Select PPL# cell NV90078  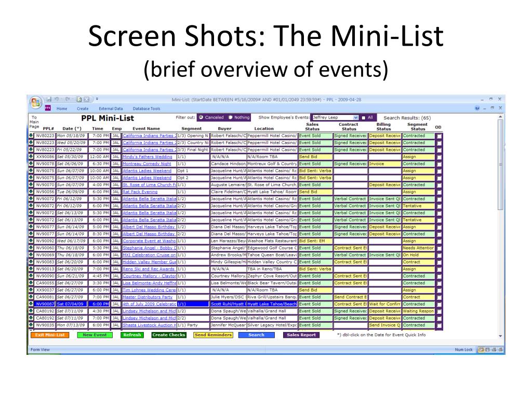coord(45,164)
